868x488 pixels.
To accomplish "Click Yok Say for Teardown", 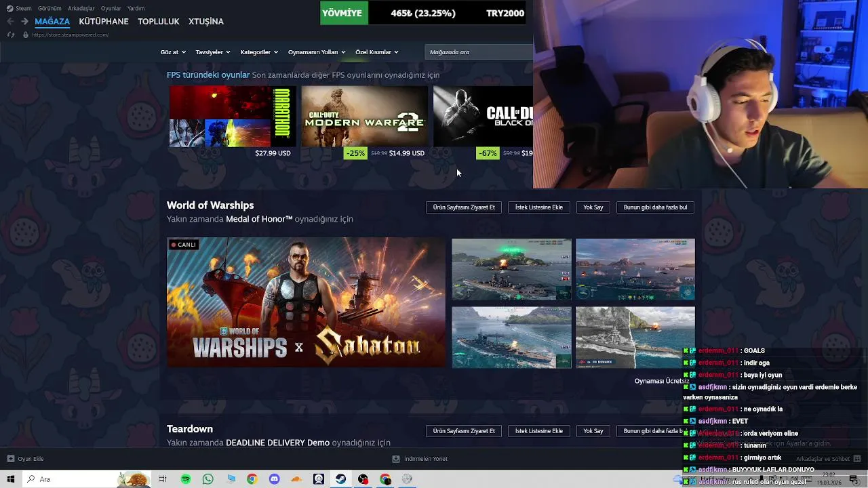I will click(x=593, y=431).
